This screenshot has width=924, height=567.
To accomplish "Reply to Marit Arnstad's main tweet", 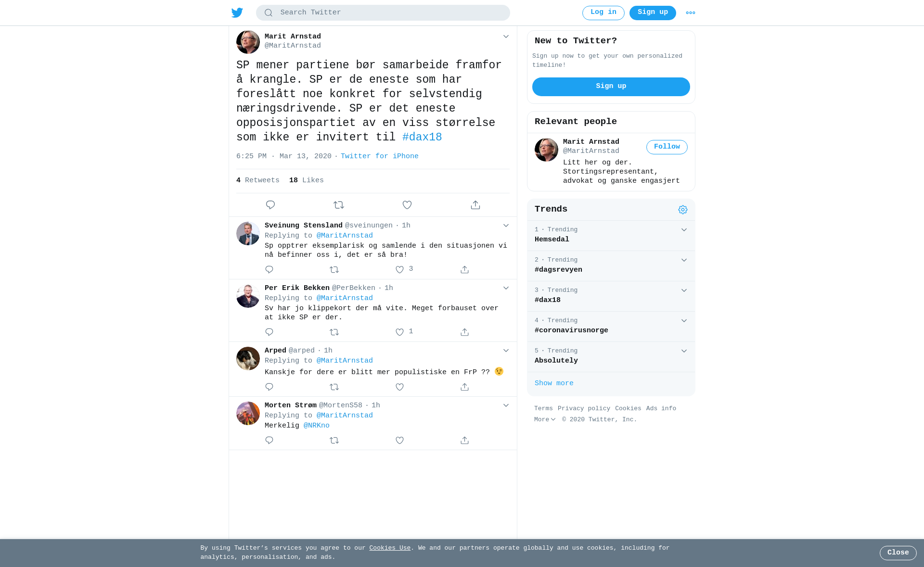I will pos(270,205).
